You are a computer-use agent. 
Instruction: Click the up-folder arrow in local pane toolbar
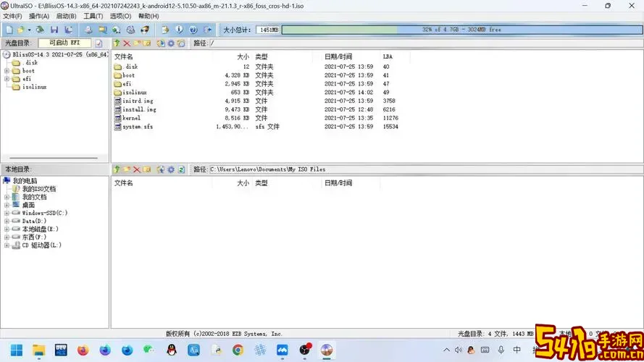117,169
